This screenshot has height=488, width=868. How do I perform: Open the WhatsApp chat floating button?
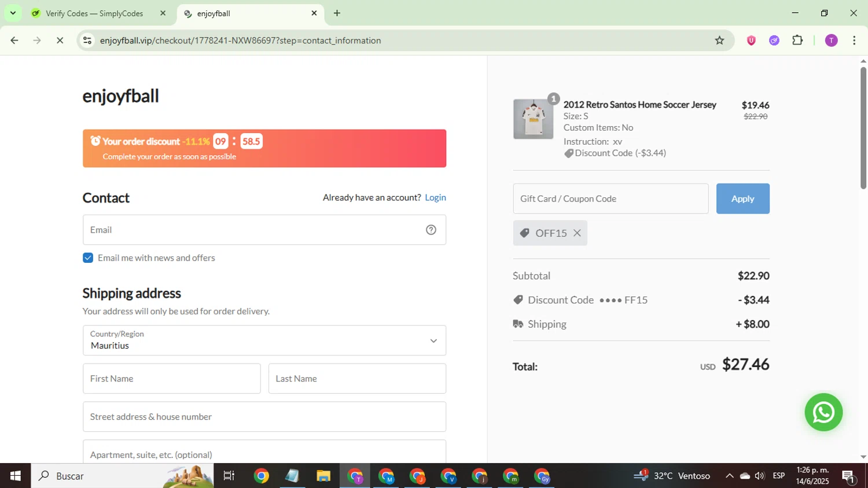click(823, 412)
